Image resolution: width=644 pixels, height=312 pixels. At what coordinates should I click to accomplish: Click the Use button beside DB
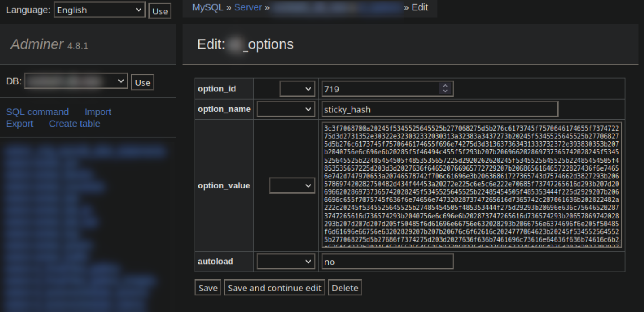pyautogui.click(x=142, y=82)
